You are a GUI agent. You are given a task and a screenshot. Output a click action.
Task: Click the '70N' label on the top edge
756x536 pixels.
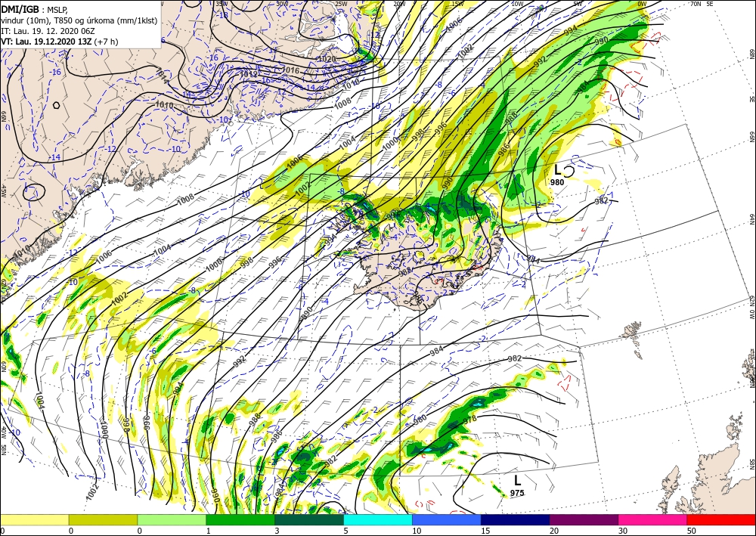click(696, 3)
